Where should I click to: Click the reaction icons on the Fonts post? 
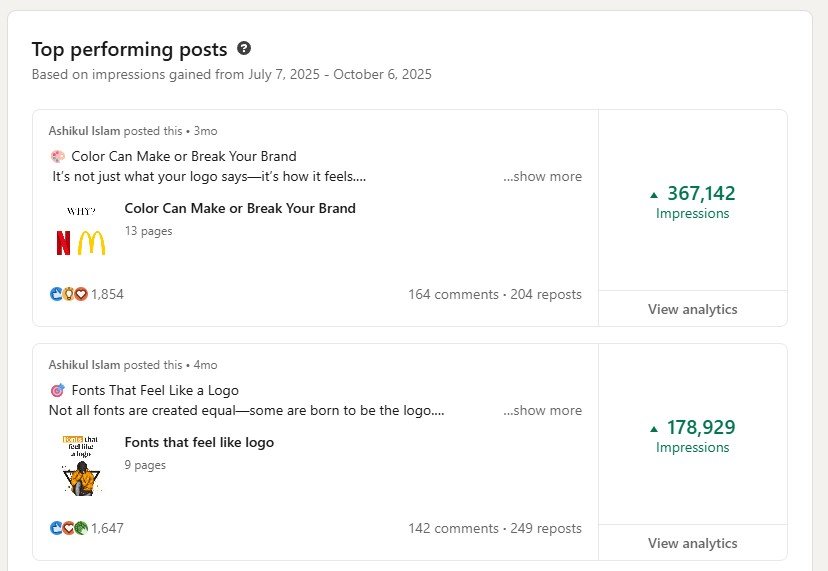point(68,528)
